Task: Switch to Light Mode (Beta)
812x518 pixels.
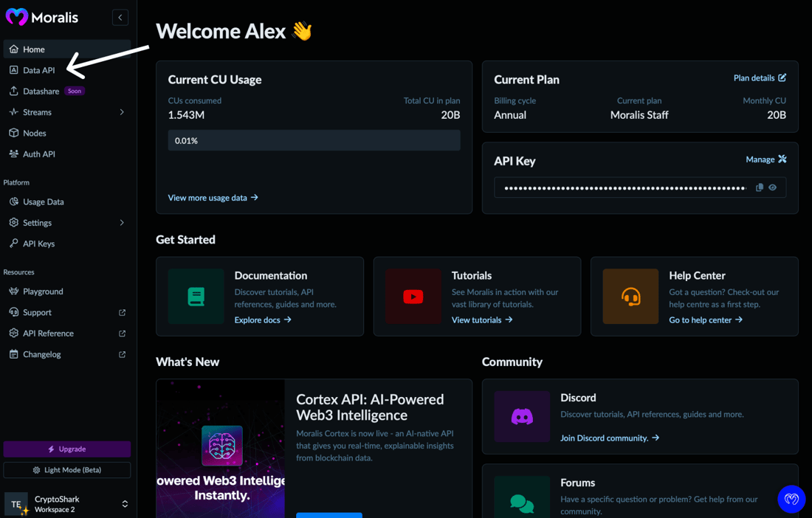Action: [66, 470]
